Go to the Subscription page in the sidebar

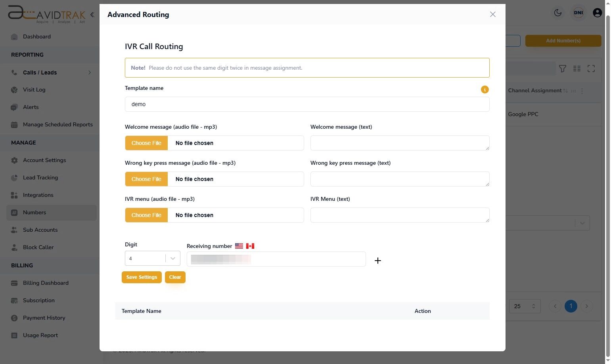38,300
